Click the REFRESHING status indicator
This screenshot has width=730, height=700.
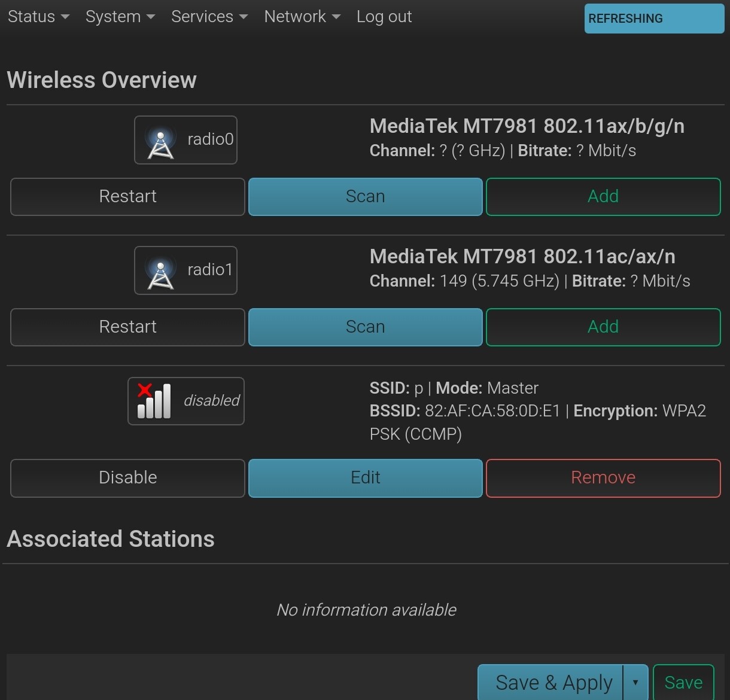[x=653, y=19]
